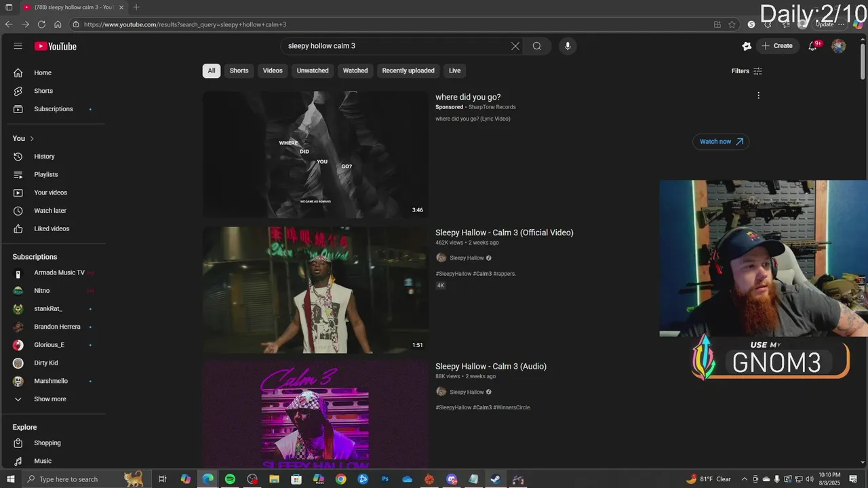This screenshot has width=868, height=488.
Task: Select the Unwatched filter chip
Action: click(x=313, y=70)
